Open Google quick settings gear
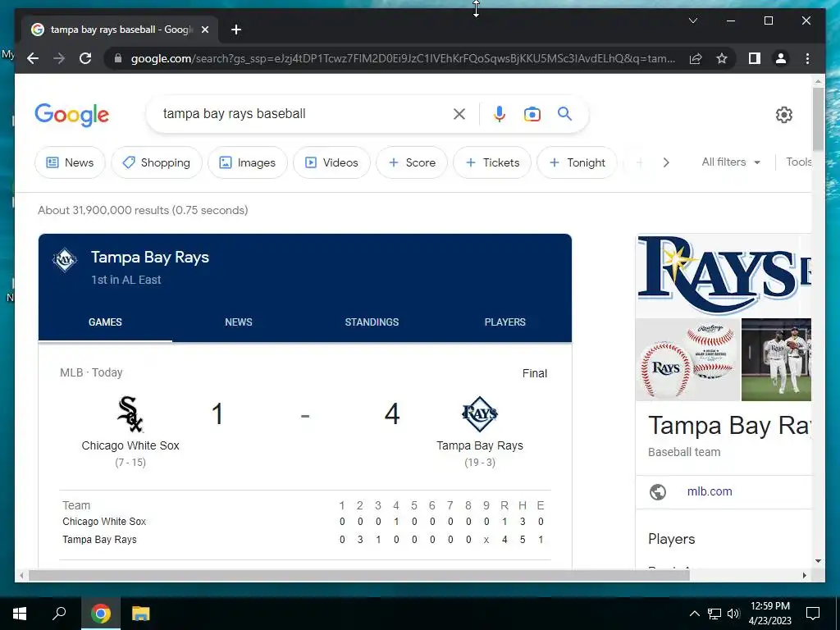The height and width of the screenshot is (630, 840). coord(783,115)
